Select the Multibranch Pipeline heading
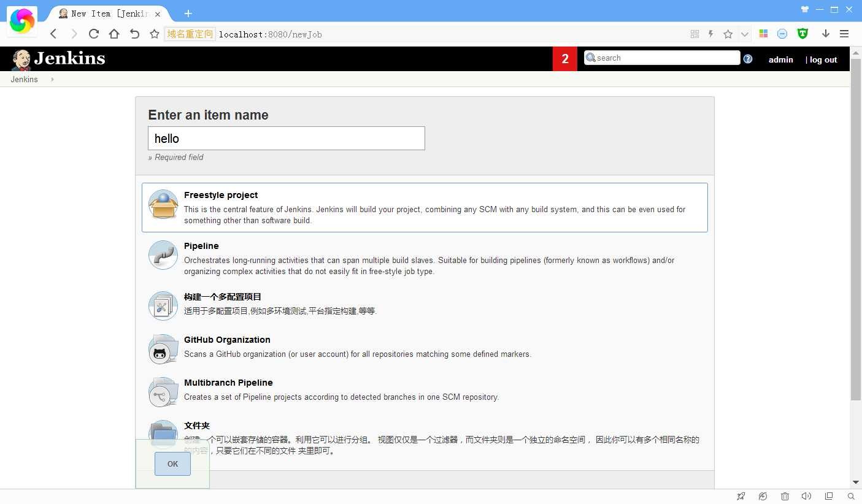Image resolution: width=862 pixels, height=504 pixels. (228, 383)
